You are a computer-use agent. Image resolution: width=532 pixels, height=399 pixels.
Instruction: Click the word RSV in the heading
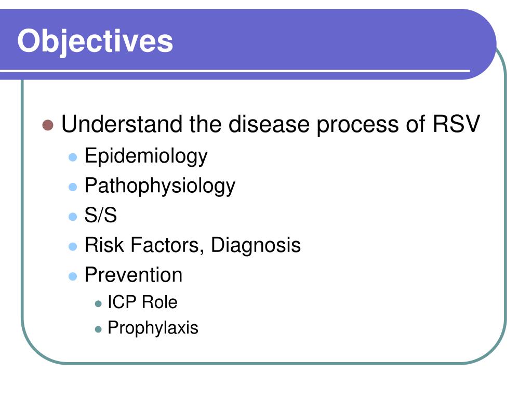tap(456, 124)
